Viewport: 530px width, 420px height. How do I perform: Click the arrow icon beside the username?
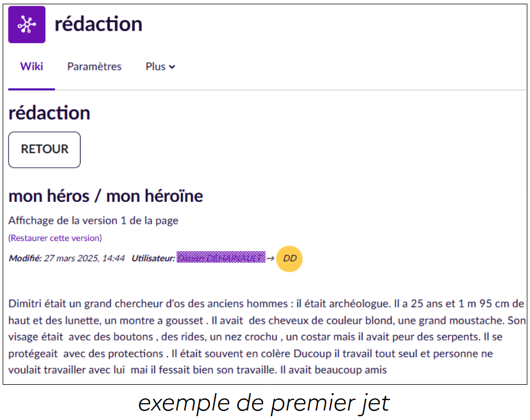pos(270,258)
